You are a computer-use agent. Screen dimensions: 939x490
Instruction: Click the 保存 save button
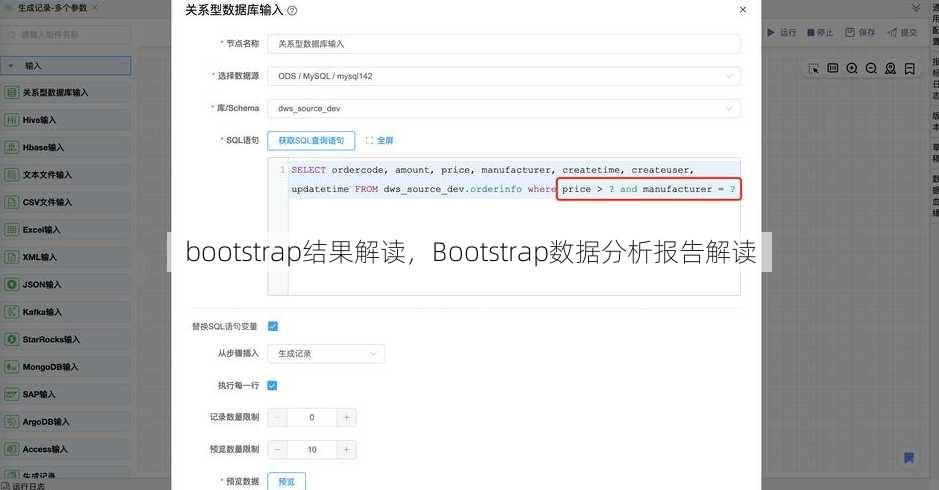[861, 32]
